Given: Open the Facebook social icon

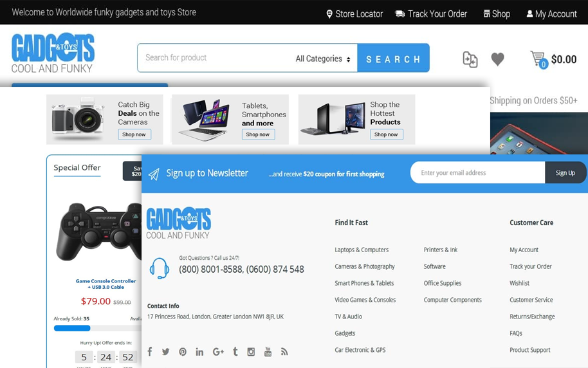Looking at the screenshot, I should [150, 351].
